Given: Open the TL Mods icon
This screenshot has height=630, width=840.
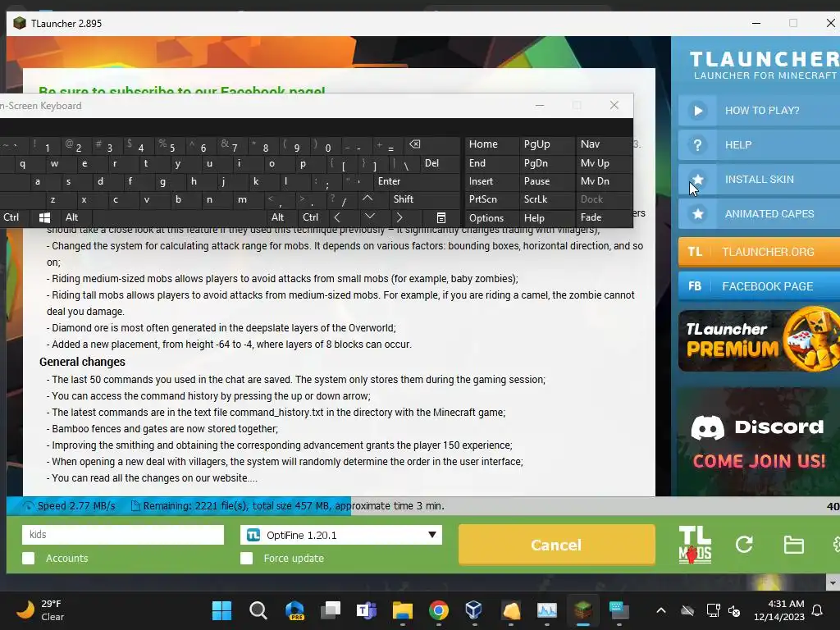Looking at the screenshot, I should pyautogui.click(x=695, y=545).
